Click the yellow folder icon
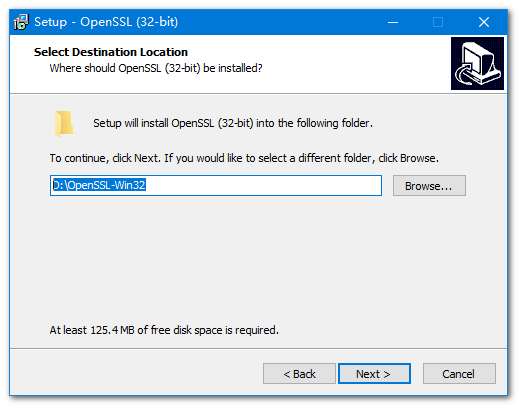 tap(64, 124)
